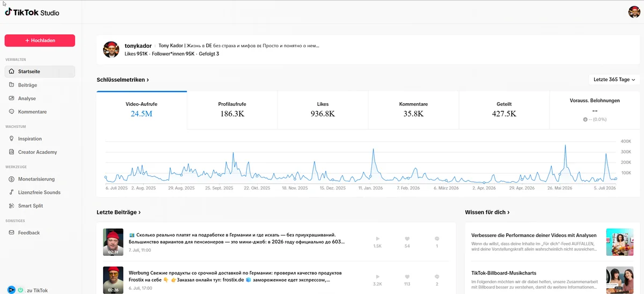Click the likes heart icon for the 7. Juli post
The image size is (644, 294).
click(407, 239)
